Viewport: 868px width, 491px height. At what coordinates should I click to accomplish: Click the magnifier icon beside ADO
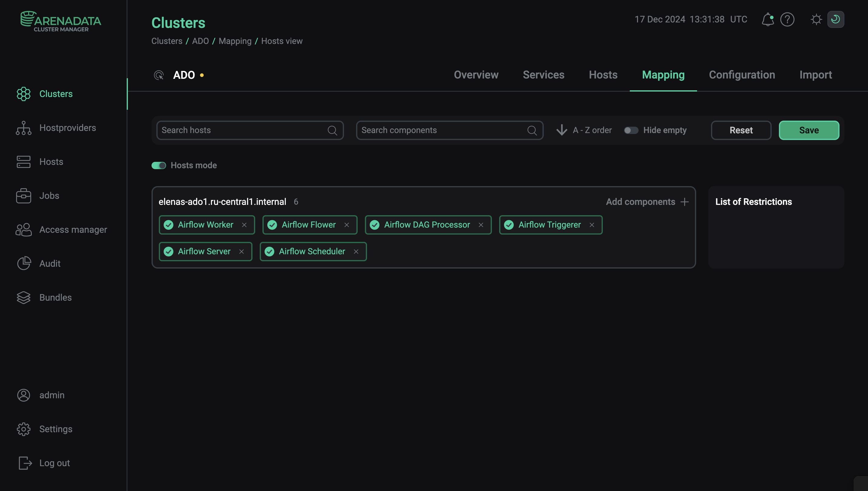(159, 75)
